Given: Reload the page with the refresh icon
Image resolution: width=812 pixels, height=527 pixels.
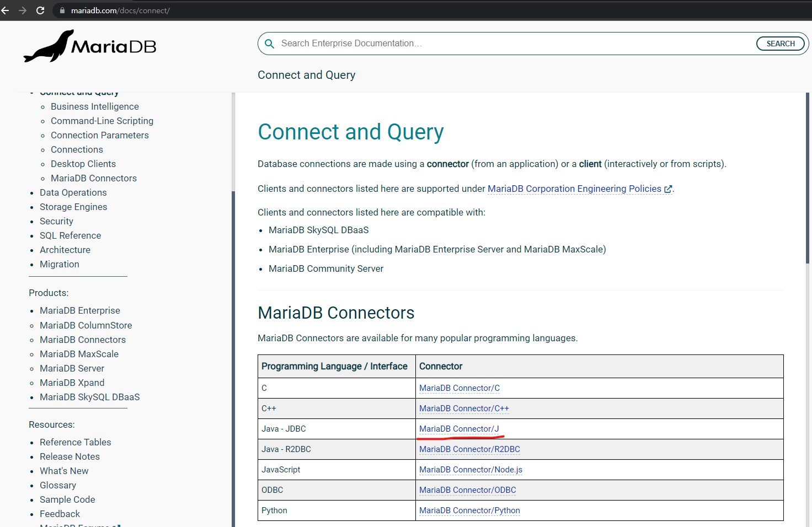Looking at the screenshot, I should tap(40, 10).
